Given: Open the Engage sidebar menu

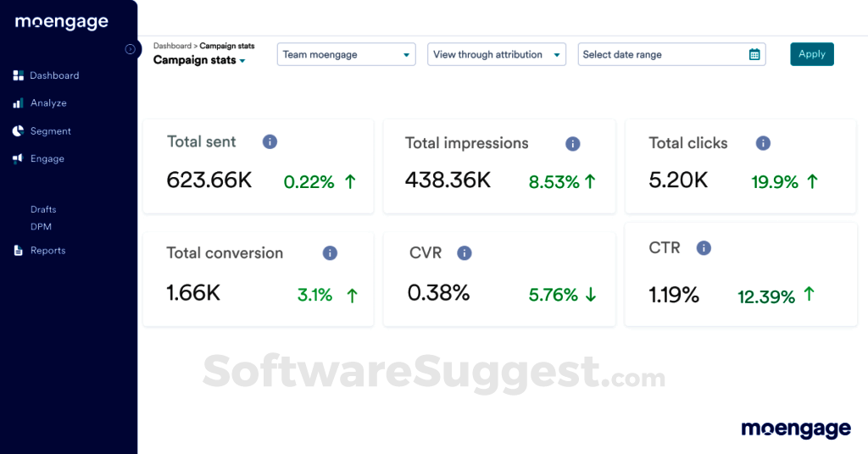Looking at the screenshot, I should [47, 158].
